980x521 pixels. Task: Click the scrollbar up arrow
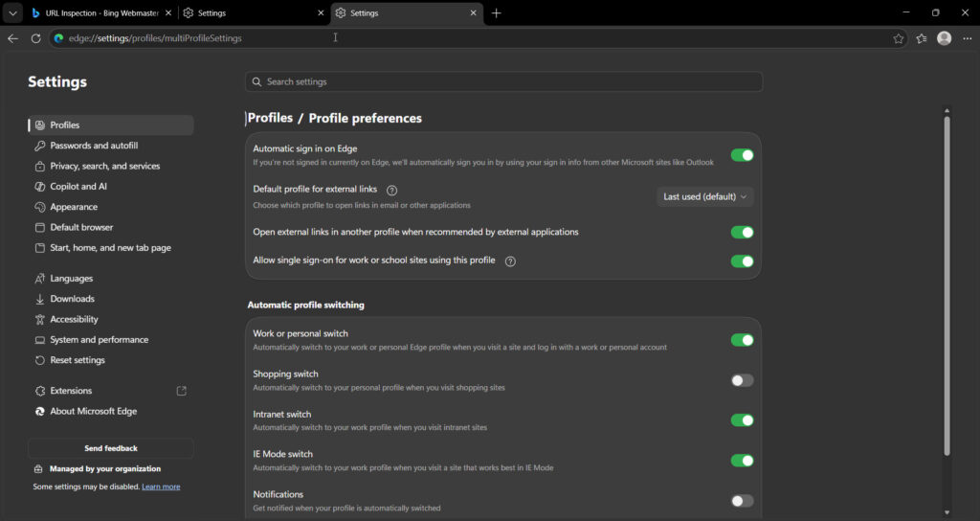tap(947, 111)
